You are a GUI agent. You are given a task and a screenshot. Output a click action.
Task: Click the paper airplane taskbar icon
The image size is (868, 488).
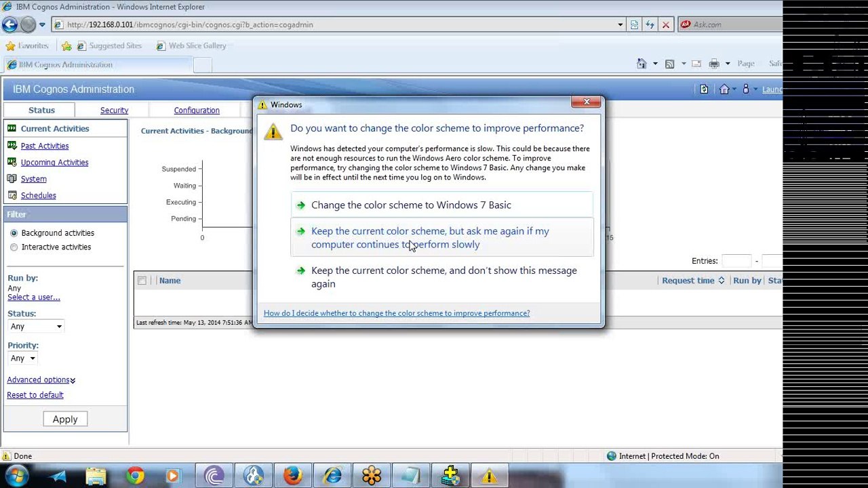57,476
